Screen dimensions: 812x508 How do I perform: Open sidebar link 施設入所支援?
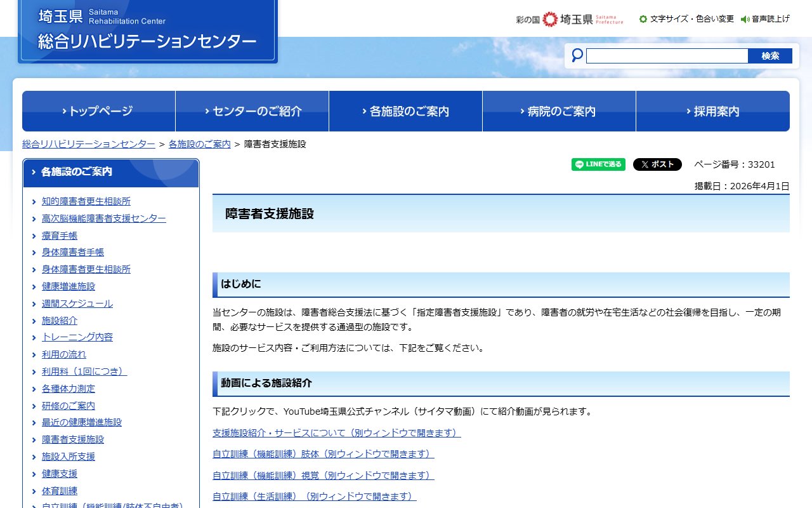click(x=69, y=457)
